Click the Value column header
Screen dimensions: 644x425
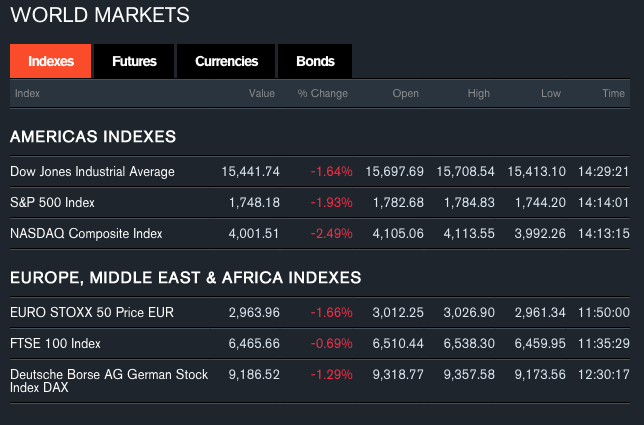pos(262,94)
